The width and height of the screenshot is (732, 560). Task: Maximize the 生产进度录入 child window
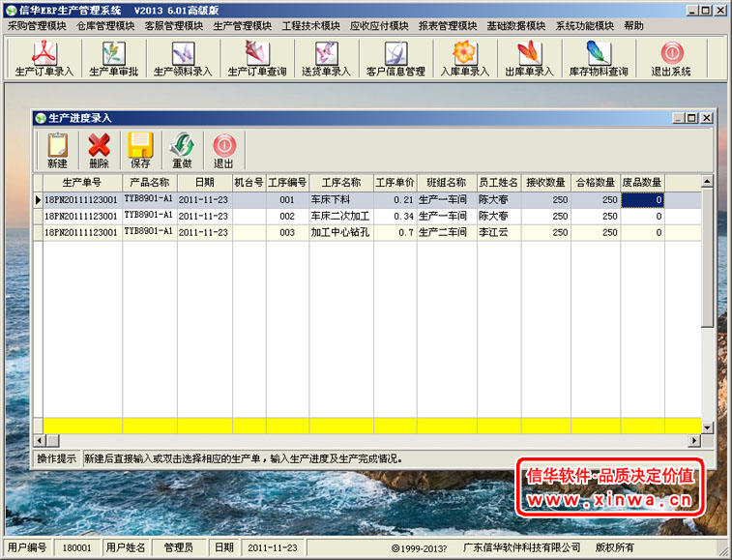(x=691, y=118)
